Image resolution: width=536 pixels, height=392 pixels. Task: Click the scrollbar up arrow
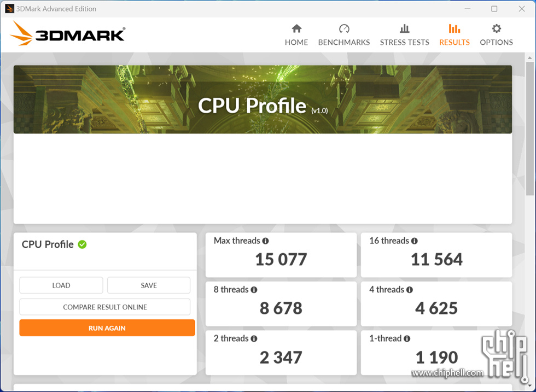530,58
